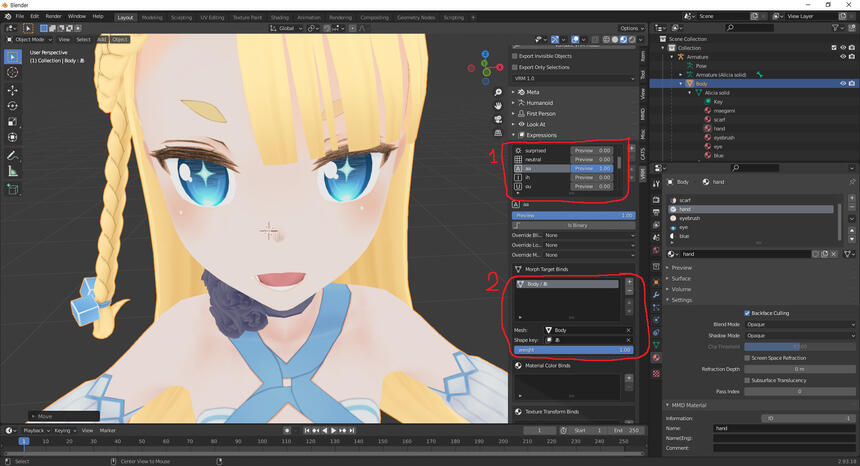The height and width of the screenshot is (466, 860).
Task: Click the blue weight slider
Action: tap(574, 350)
